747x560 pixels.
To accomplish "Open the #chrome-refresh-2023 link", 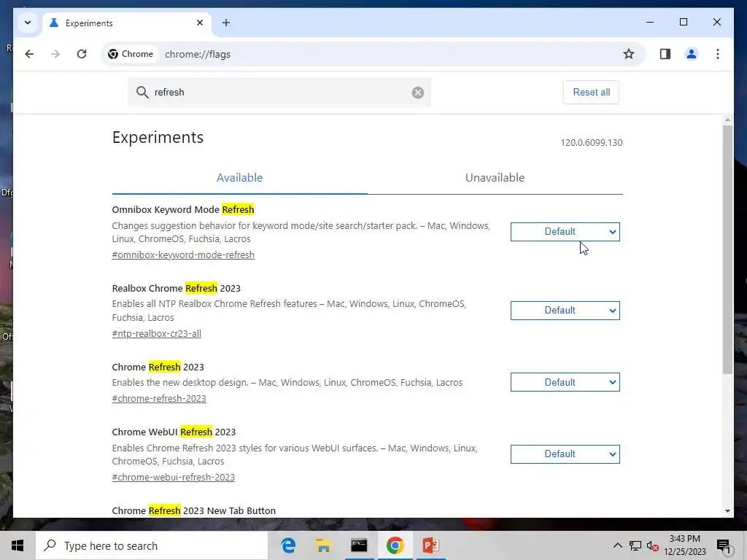I will [x=159, y=399].
